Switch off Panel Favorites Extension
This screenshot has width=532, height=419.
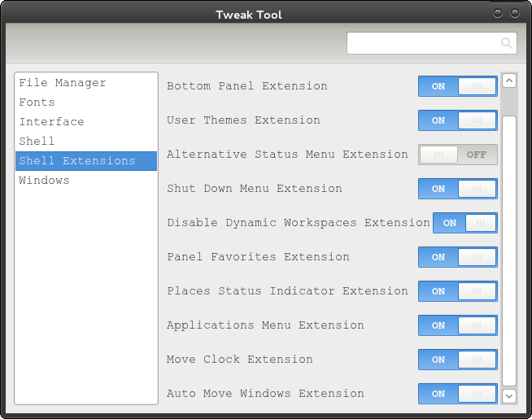(x=457, y=257)
